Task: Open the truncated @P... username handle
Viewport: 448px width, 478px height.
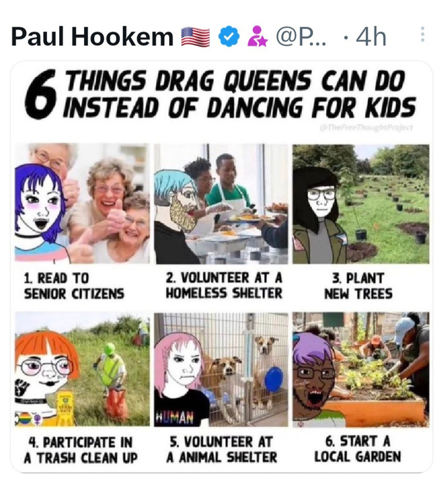Action: click(301, 37)
